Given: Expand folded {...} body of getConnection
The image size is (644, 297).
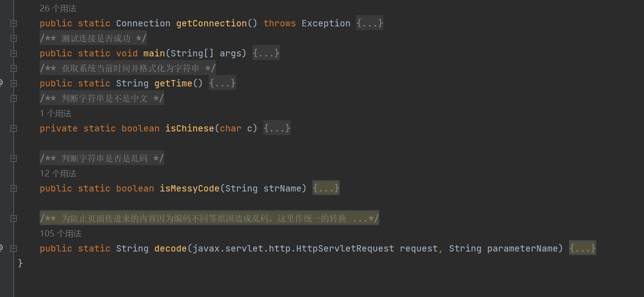Looking at the screenshot, I should point(370,23).
